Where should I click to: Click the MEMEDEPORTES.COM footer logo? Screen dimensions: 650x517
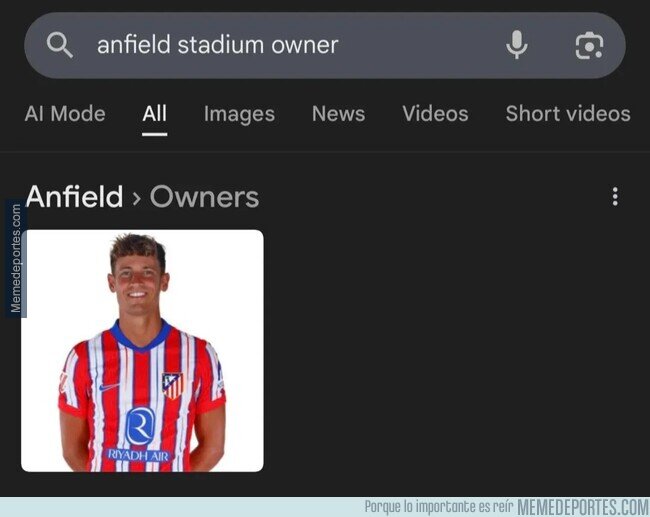coord(582,507)
